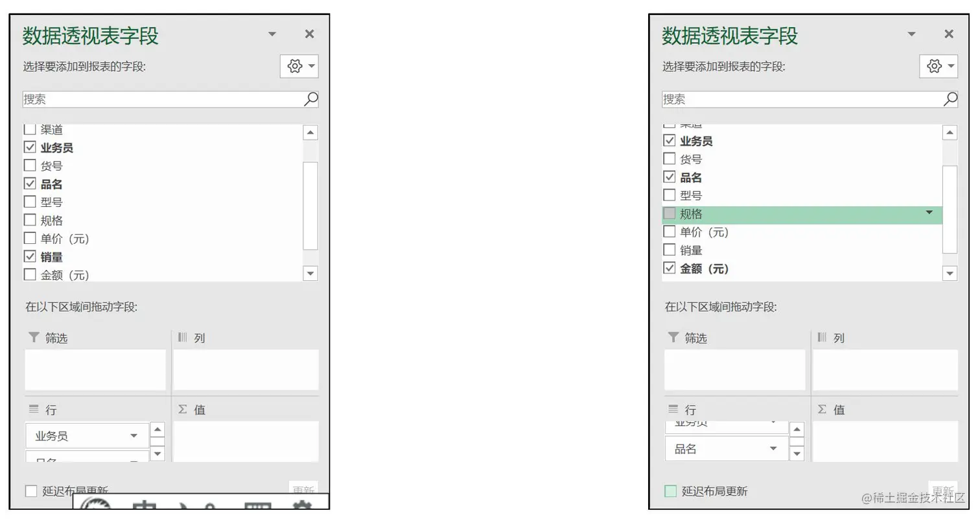Screen dimensions: 980x519
Task: Click the search magnifier icon in left panel
Action: point(311,99)
